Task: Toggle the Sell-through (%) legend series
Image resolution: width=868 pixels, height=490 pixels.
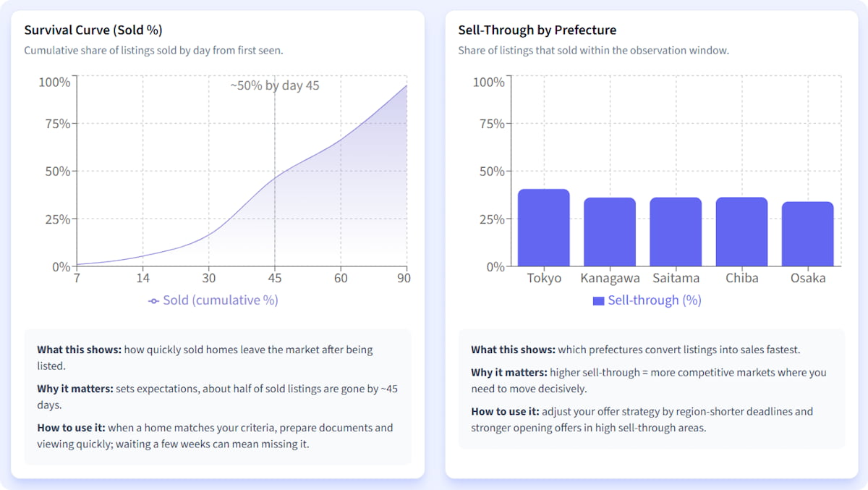Action: click(x=654, y=300)
